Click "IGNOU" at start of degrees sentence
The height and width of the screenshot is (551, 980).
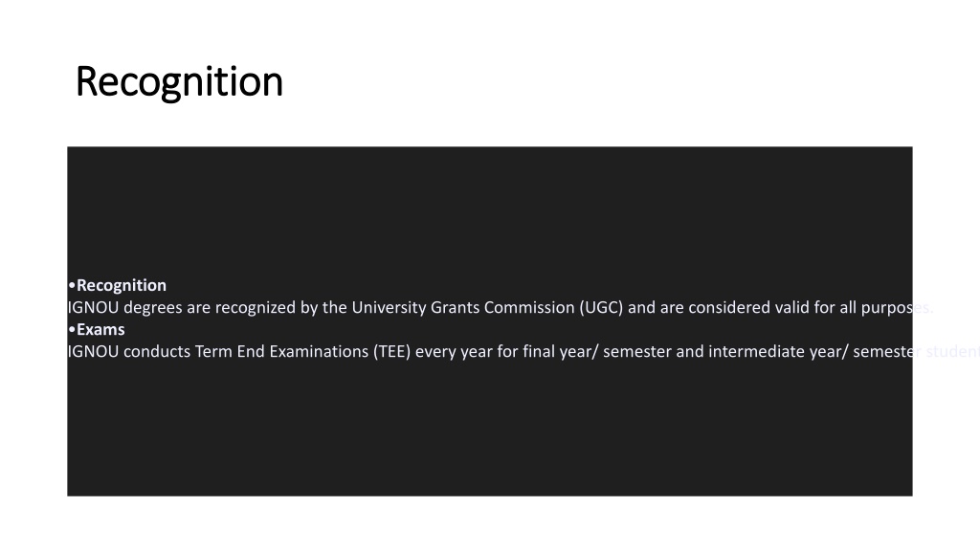[93, 307]
